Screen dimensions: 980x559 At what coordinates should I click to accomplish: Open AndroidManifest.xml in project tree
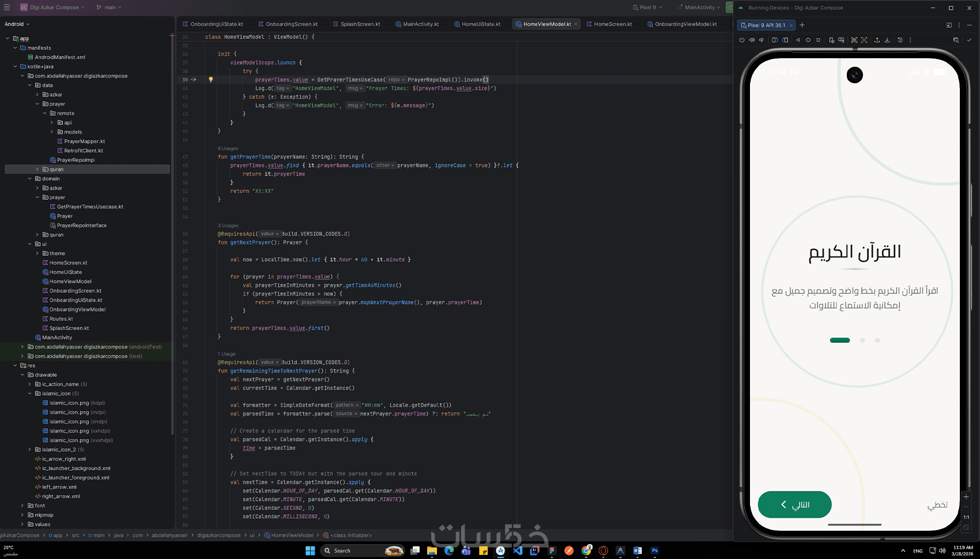point(56,57)
